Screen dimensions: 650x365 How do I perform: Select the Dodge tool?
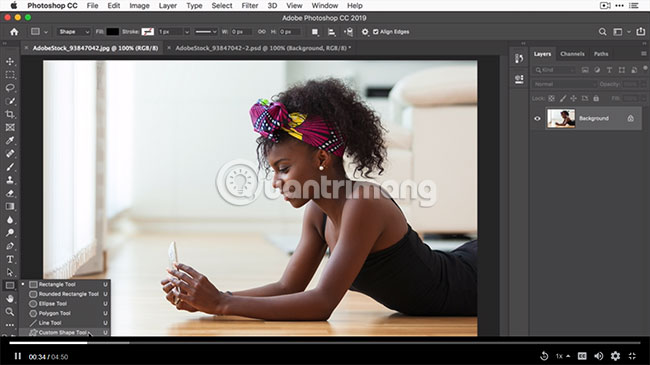click(x=10, y=233)
